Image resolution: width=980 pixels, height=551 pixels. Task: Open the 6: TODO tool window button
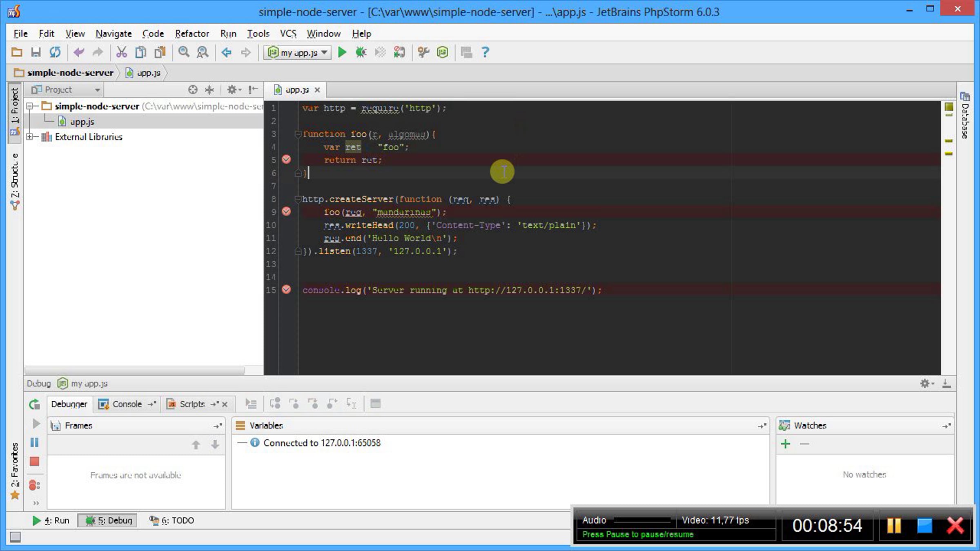171,520
